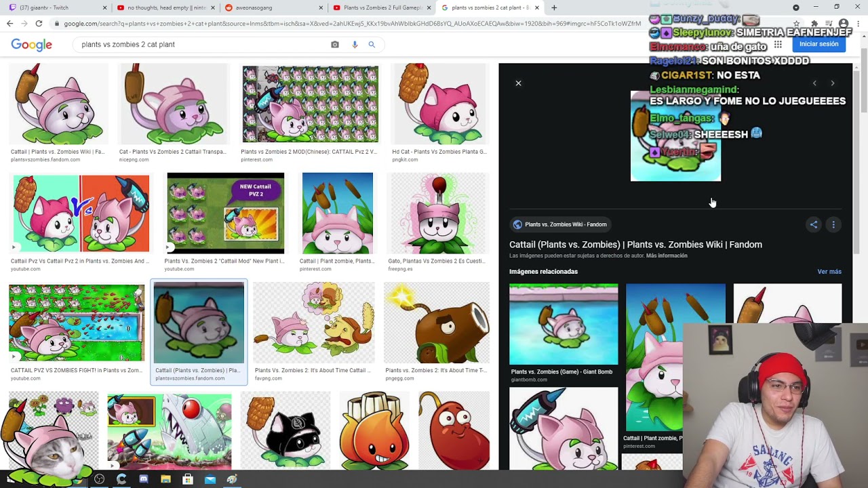Viewport: 868px width, 488px height.
Task: Click the 'Más información' link
Action: 667,256
